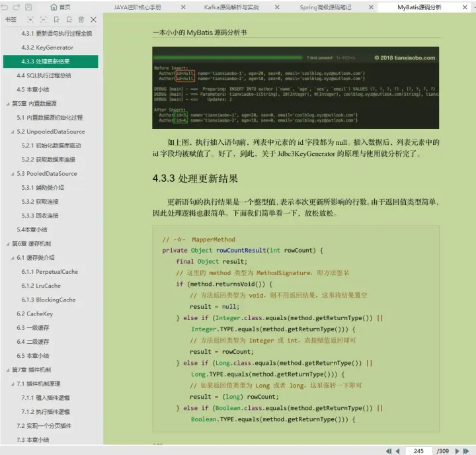The height and width of the screenshot is (455, 476).
Task: Jump to first page icon
Action: (389, 451)
